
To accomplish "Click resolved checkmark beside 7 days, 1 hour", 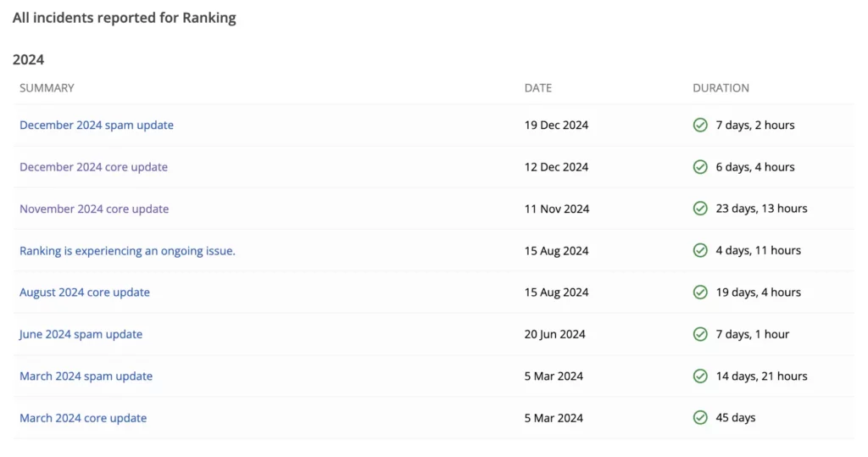I will click(700, 334).
